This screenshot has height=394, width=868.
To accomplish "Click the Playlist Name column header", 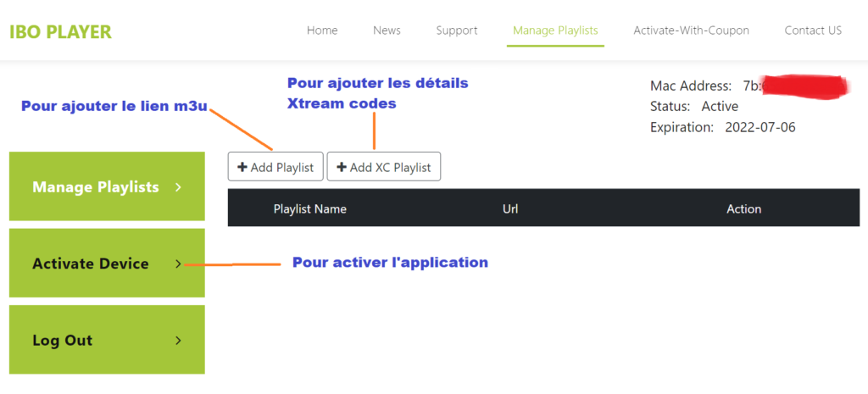I will (x=309, y=208).
